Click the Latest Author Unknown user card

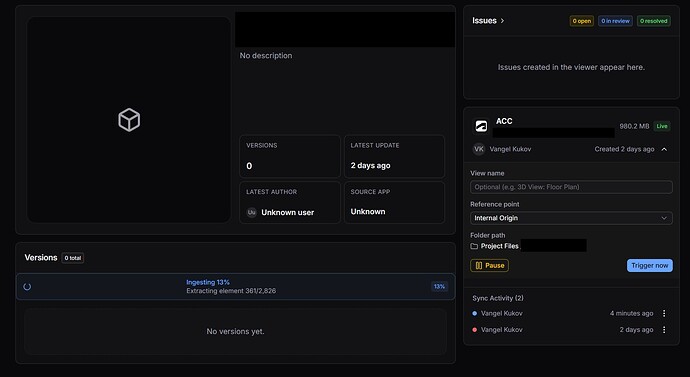(x=290, y=203)
